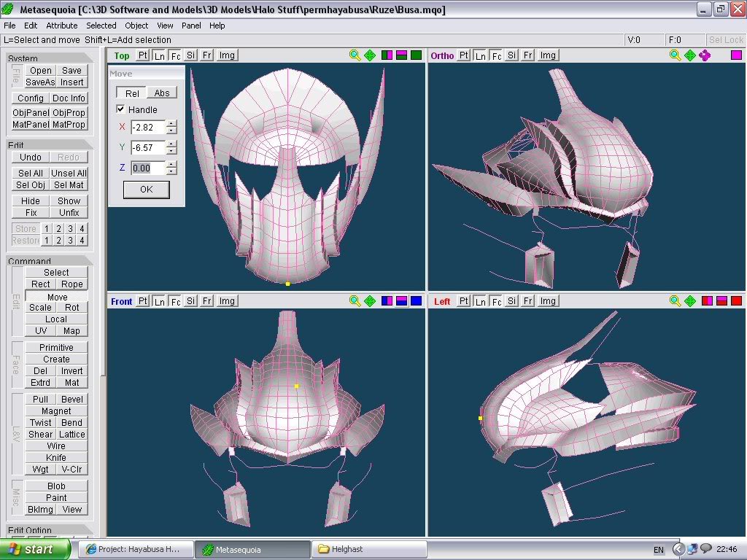Increase the Z value with up arrow
The width and height of the screenshot is (747, 560).
(x=171, y=164)
